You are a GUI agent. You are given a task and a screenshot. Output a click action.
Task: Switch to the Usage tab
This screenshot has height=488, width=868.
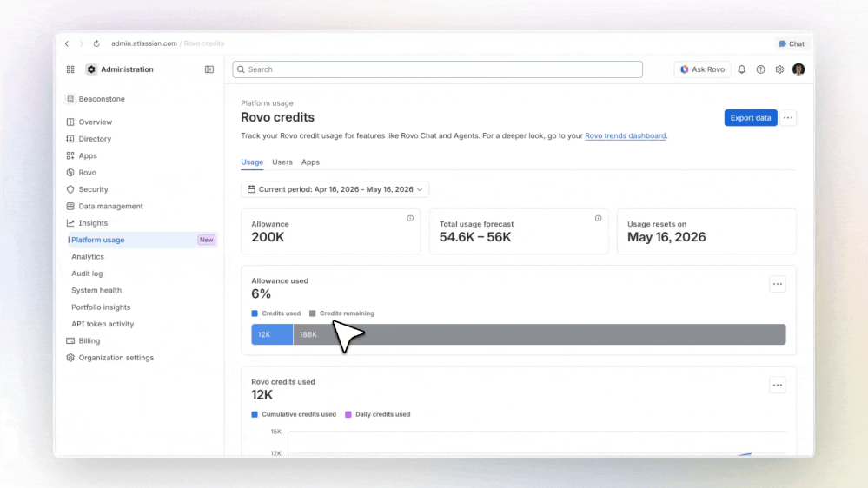coord(252,162)
